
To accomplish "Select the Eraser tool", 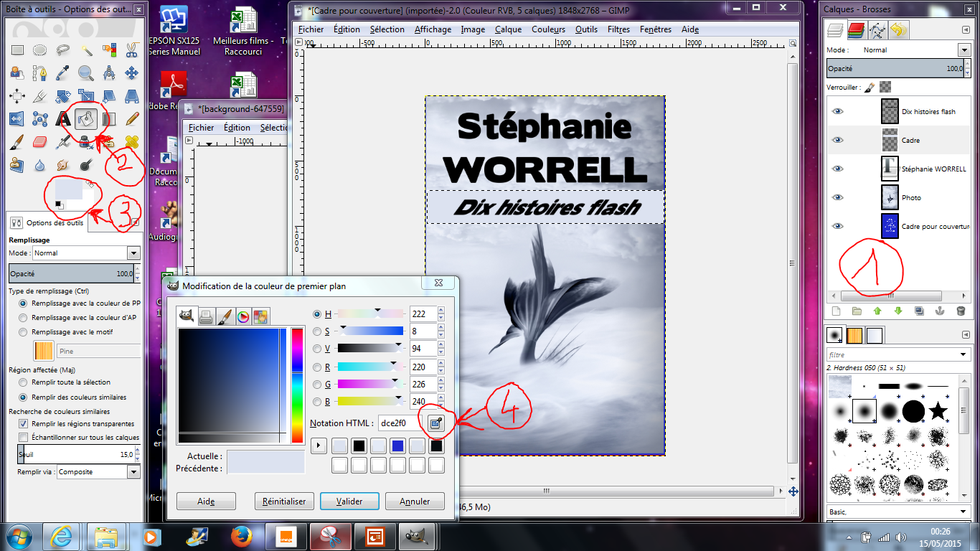I will point(40,141).
